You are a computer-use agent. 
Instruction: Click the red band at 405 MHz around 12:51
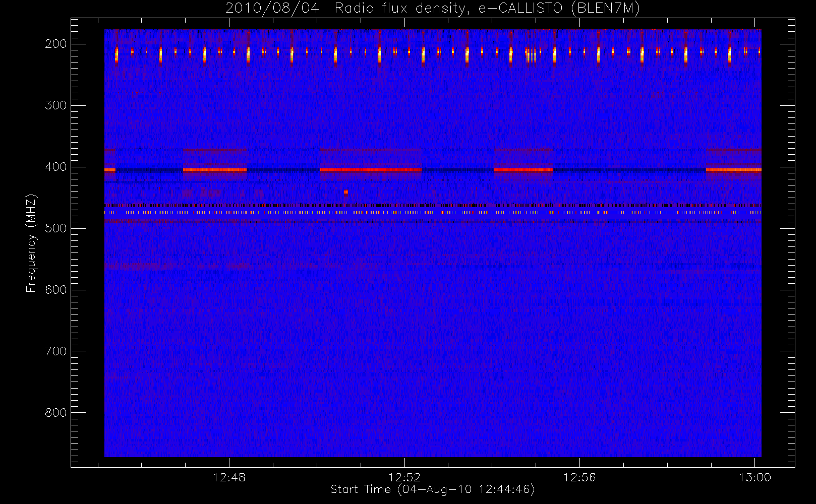370,170
